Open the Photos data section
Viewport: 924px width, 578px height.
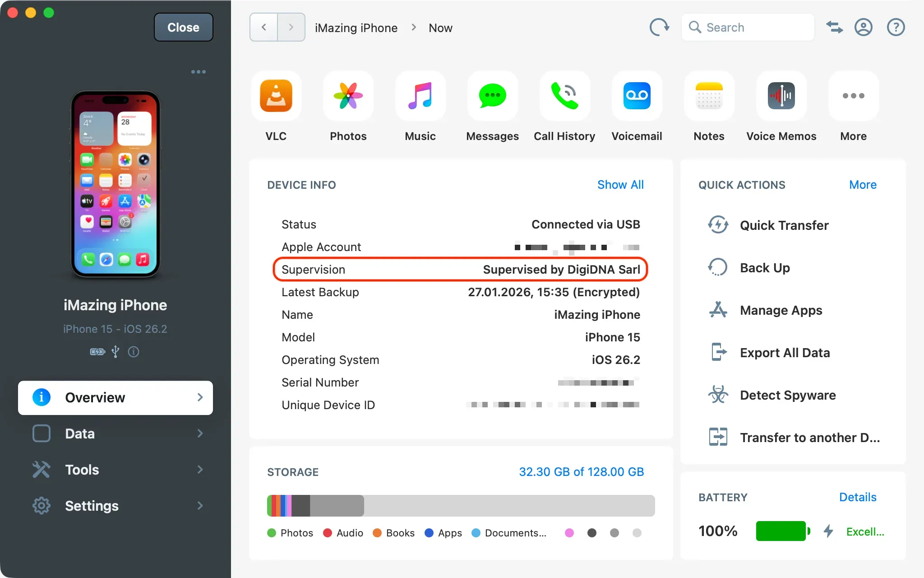(348, 96)
